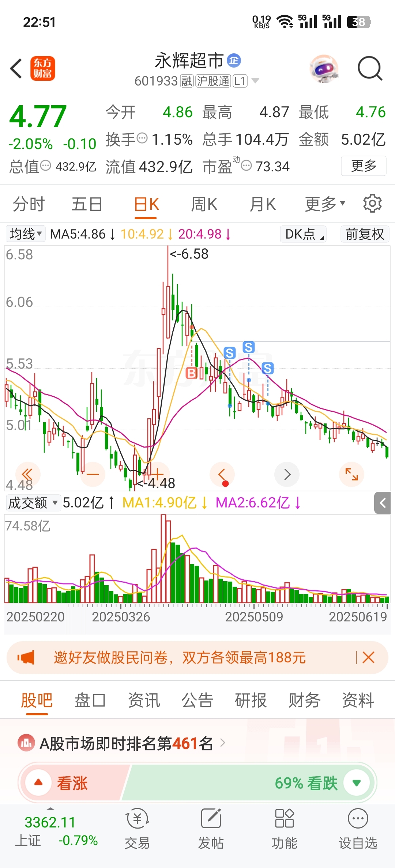This screenshot has width=395, height=868.
Task: Switch to 周K chart tab
Action: (204, 203)
